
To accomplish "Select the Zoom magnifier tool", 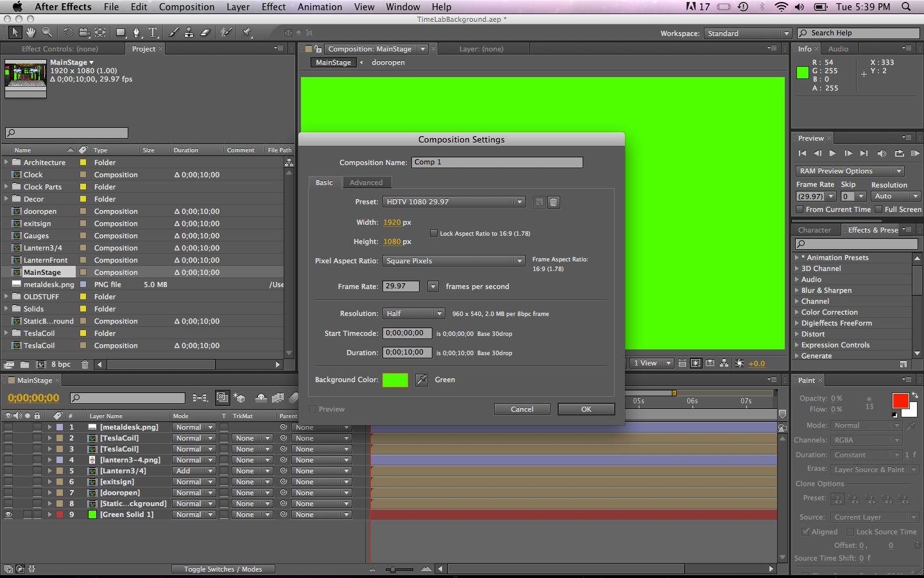I will (47, 32).
